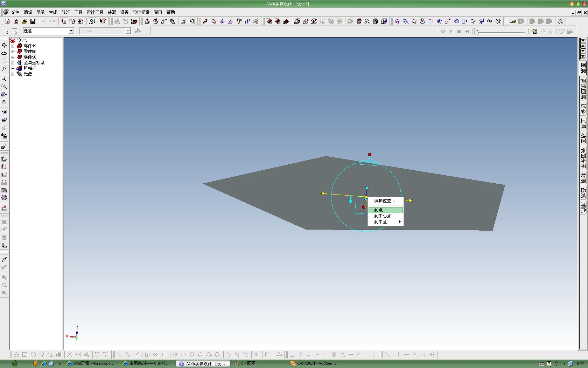
Task: Click the target camera crosshair tool
Action: pyautogui.click(x=4, y=102)
